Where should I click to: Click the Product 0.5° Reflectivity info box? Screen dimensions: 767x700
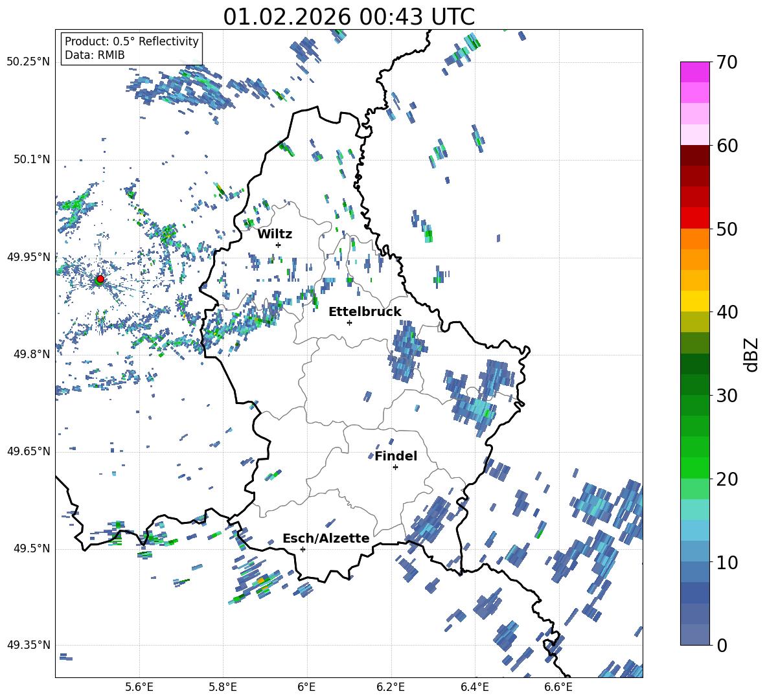tap(132, 49)
